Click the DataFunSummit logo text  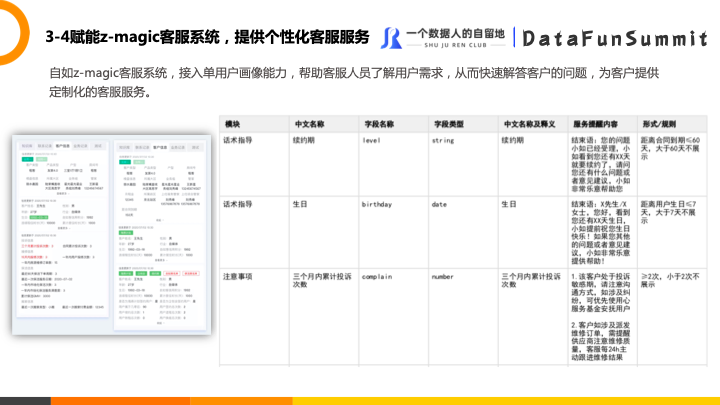(x=615, y=39)
